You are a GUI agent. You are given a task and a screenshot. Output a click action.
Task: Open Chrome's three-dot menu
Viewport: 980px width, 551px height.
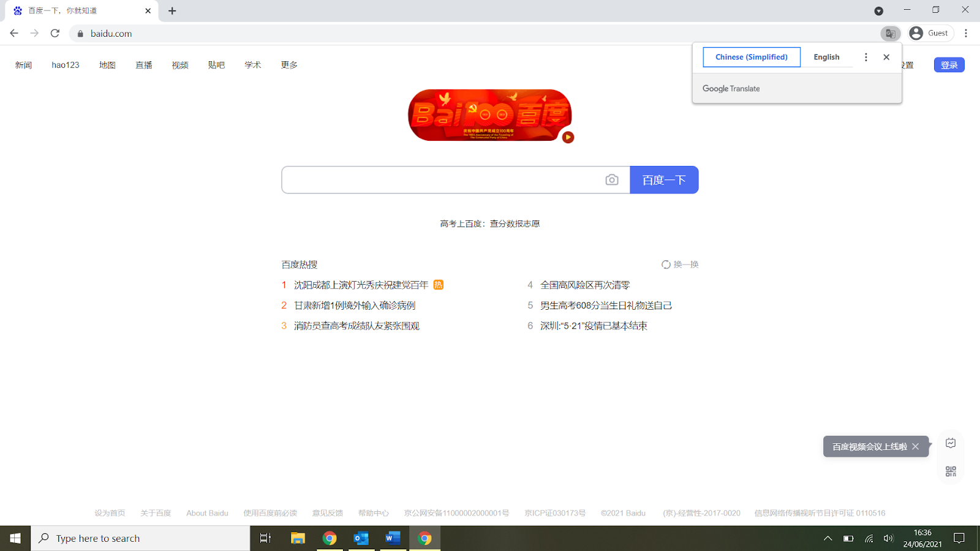pos(966,33)
